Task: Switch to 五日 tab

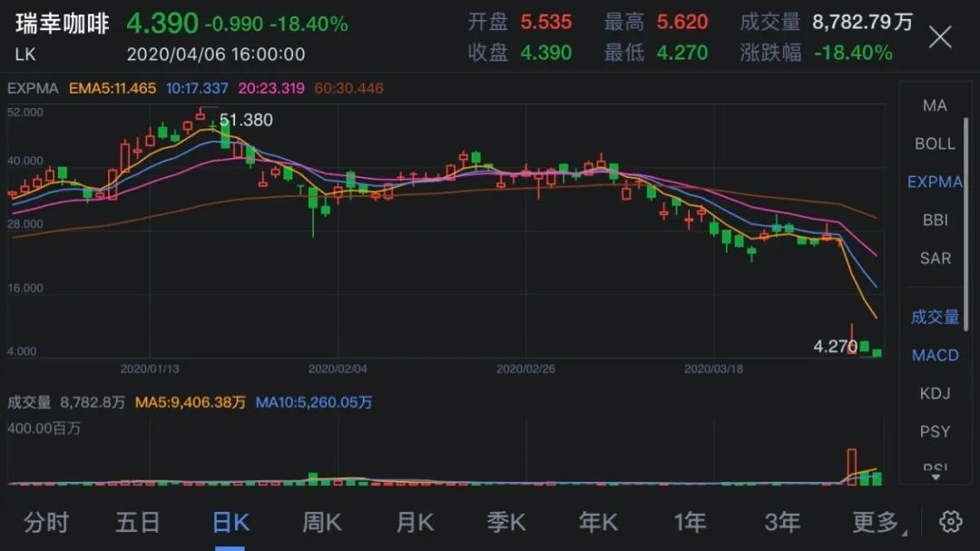Action: (x=138, y=522)
